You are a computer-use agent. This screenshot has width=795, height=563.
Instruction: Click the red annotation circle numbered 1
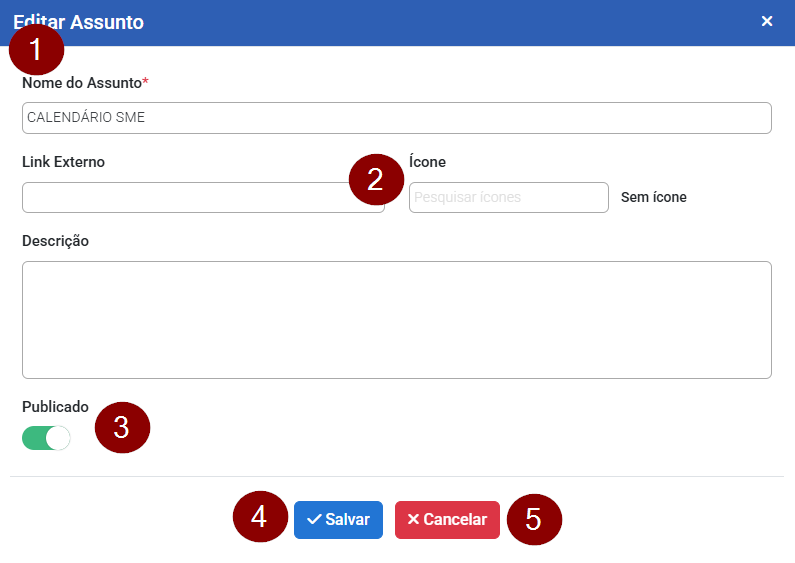(x=36, y=49)
